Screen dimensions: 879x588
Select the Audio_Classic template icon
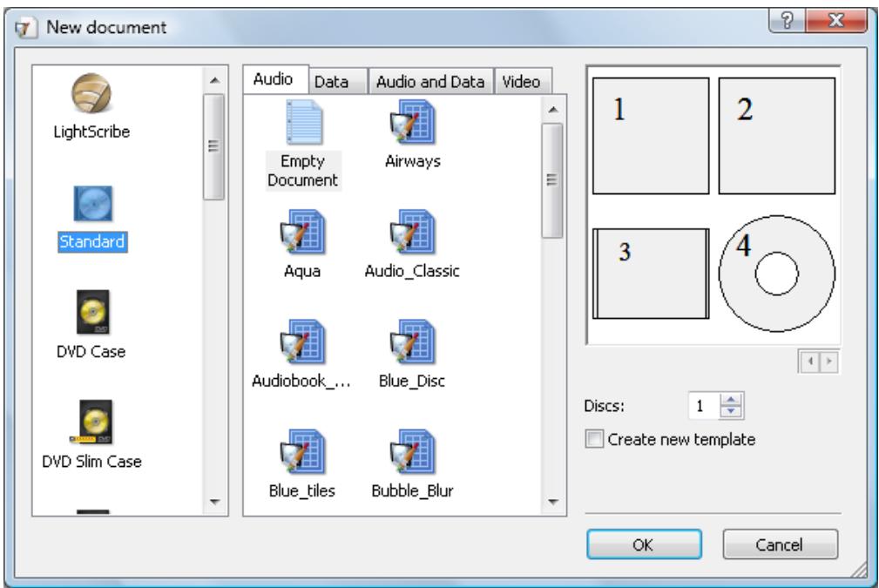413,232
